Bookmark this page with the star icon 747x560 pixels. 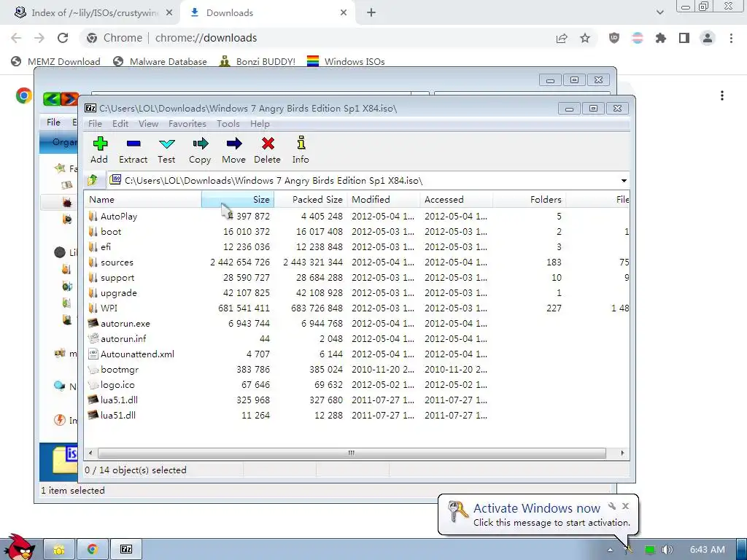coord(585,38)
